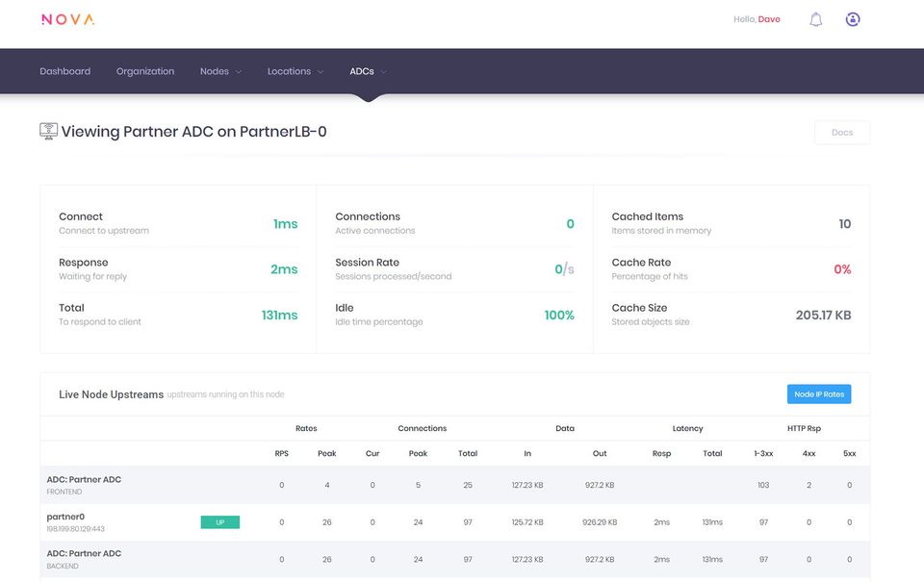Image resolution: width=924 pixels, height=582 pixels.
Task: Click the Cache Size value 205.17 KB
Action: pos(823,316)
